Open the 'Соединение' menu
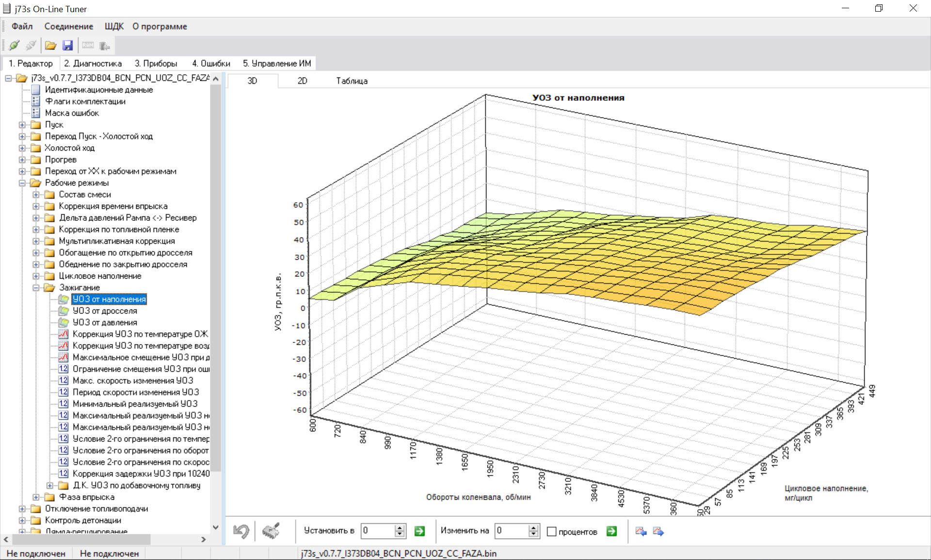931x560 pixels. 68,26
